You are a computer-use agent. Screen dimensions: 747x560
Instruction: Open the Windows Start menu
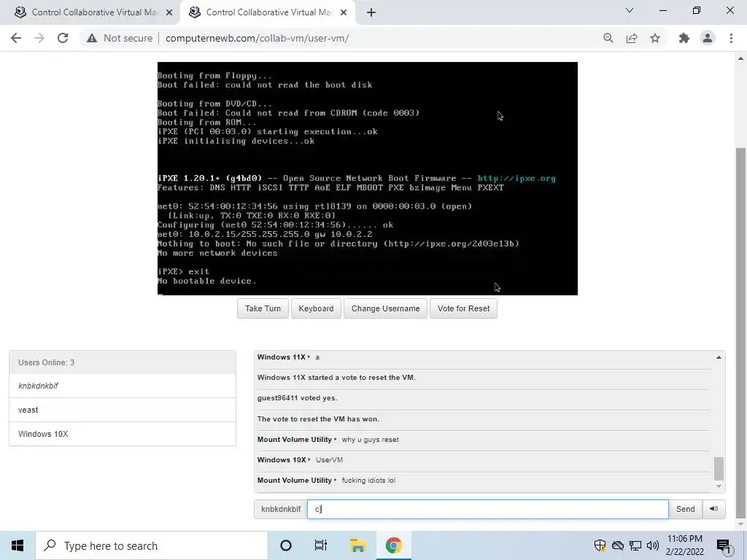(18, 545)
